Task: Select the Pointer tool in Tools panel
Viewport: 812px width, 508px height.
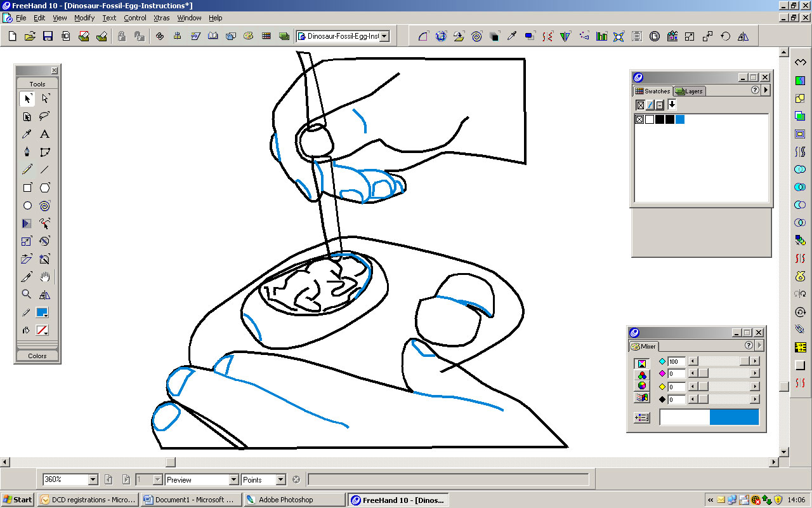Action: click(x=27, y=98)
